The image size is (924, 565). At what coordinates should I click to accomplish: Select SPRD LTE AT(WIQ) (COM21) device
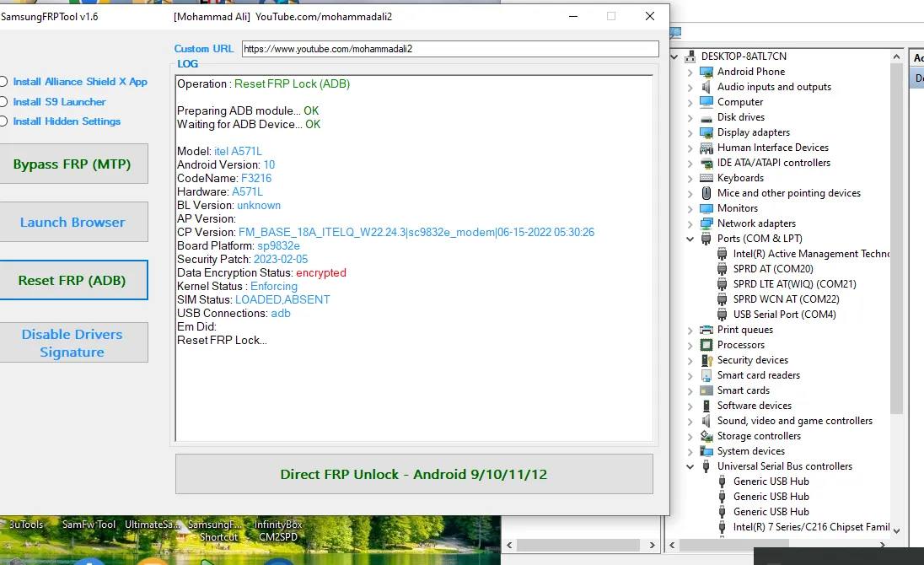[x=794, y=284]
